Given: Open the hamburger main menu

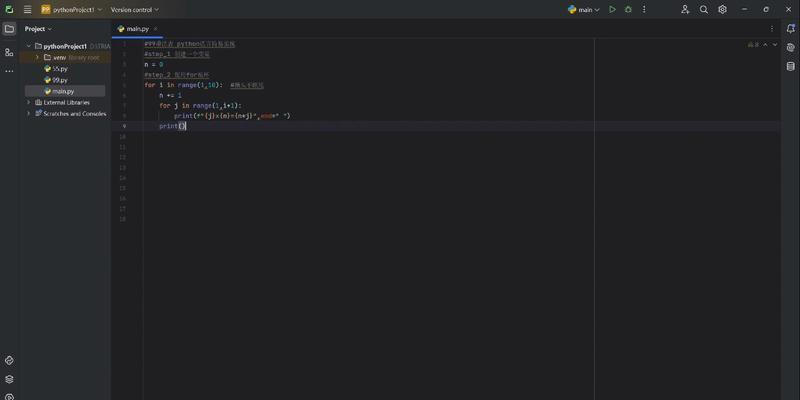Looking at the screenshot, I should coord(28,9).
